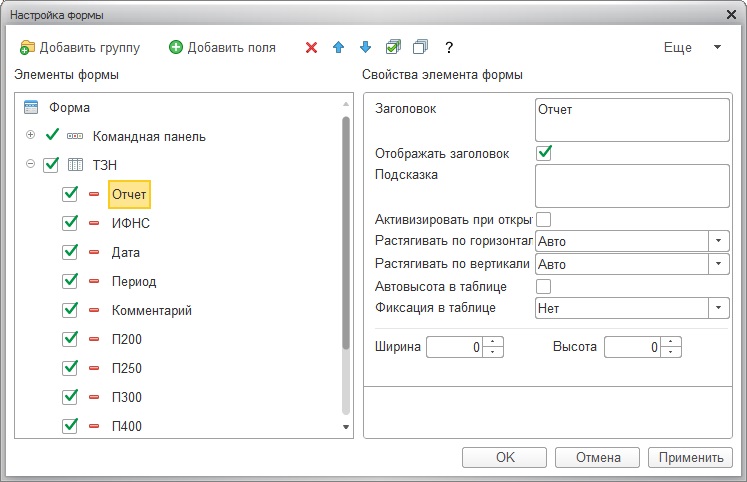This screenshot has height=482, width=747.
Task: Click into the Подсказка text field
Action: coord(632,186)
